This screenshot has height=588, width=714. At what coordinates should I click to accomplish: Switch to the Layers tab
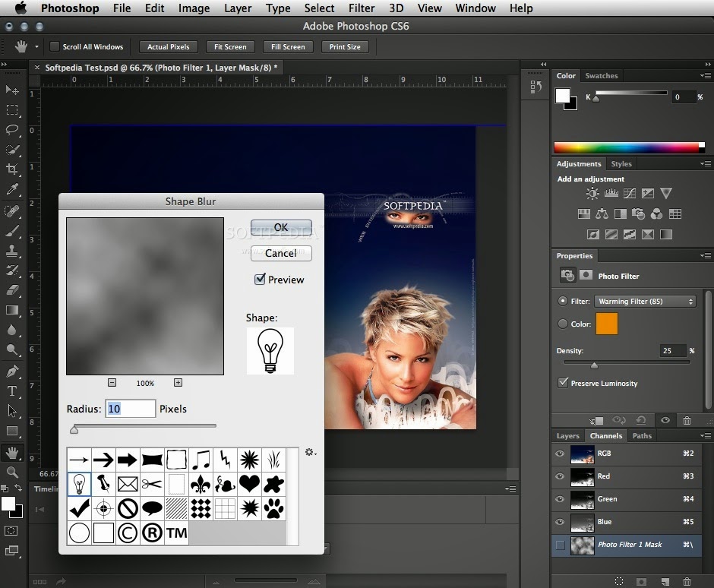pyautogui.click(x=567, y=436)
